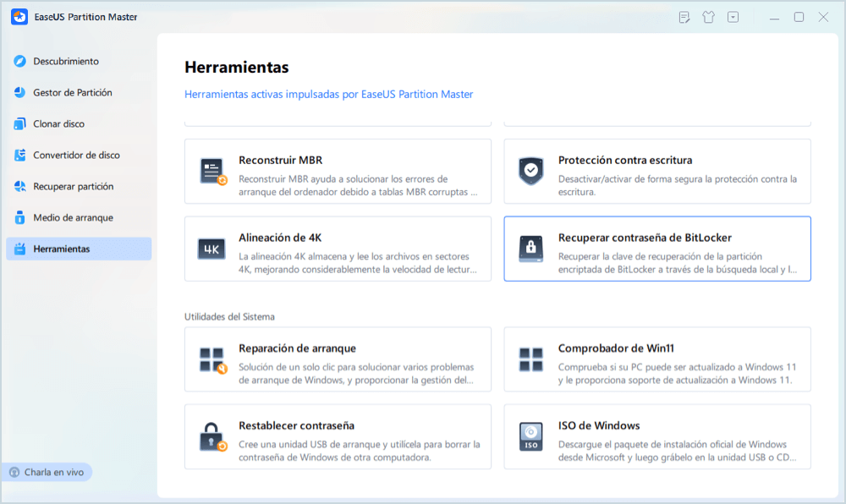Click the Herramientas page heading
This screenshot has width=846, height=504.
point(236,67)
